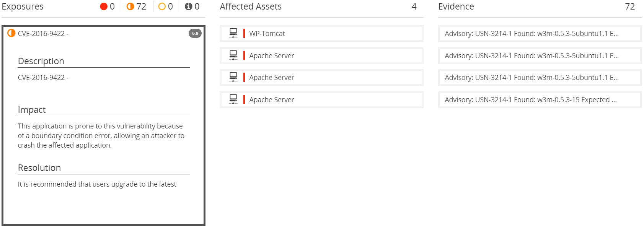Click the Exposures panel heading
644x226 pixels.
pos(23,7)
